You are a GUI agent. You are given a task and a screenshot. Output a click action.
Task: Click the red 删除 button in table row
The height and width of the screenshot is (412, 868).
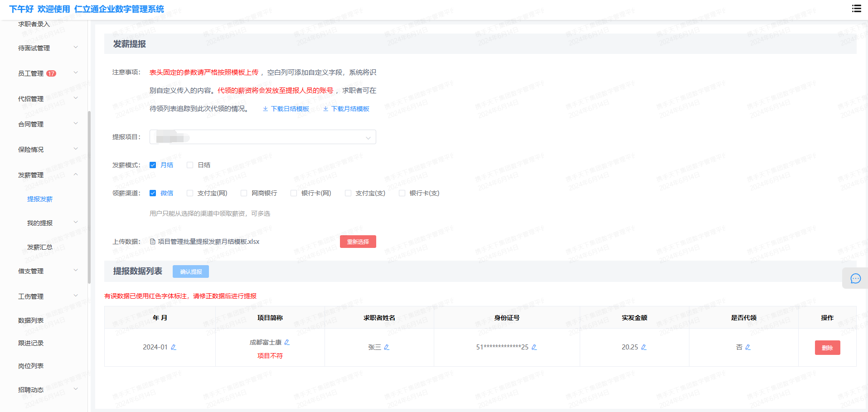tap(827, 348)
